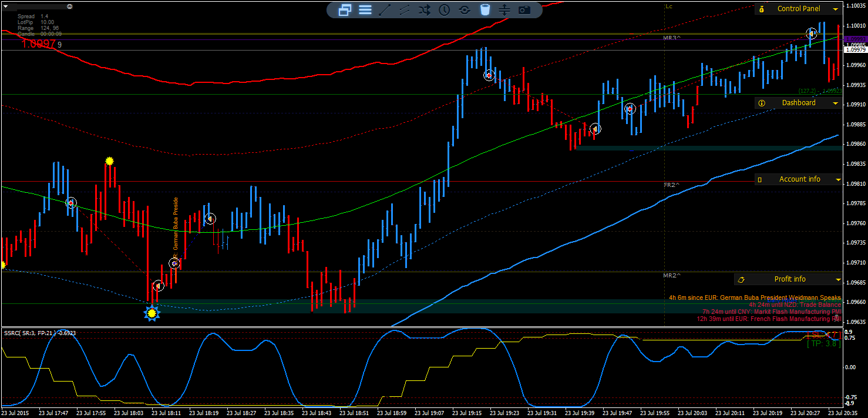The height and width of the screenshot is (418, 868).
Task: Click the MR3^ level label
Action: [672, 38]
